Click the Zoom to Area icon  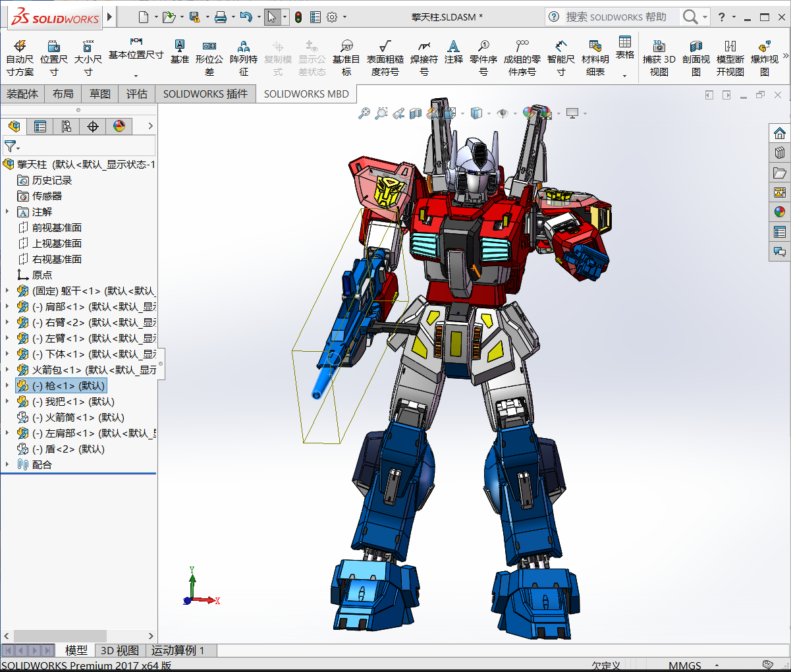(x=381, y=113)
